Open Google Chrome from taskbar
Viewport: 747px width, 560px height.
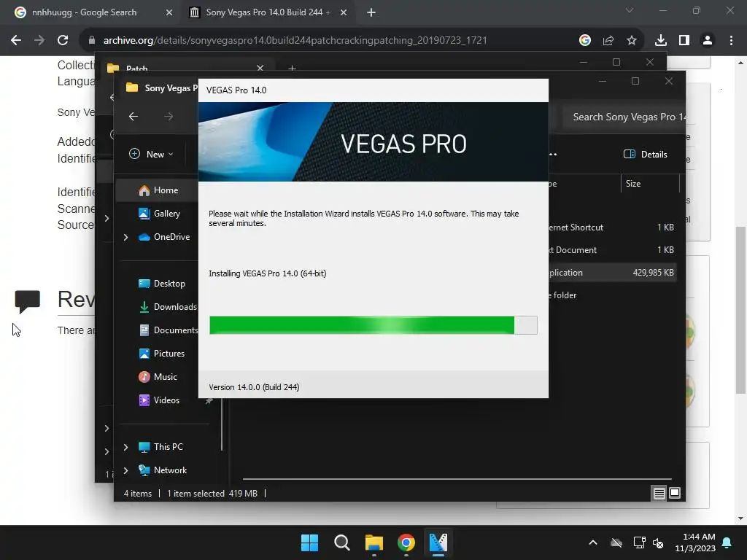click(406, 542)
